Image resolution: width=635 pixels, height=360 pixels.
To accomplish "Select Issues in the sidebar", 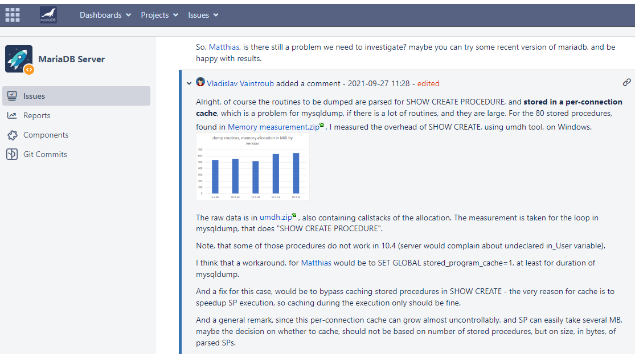I will coord(76,96).
